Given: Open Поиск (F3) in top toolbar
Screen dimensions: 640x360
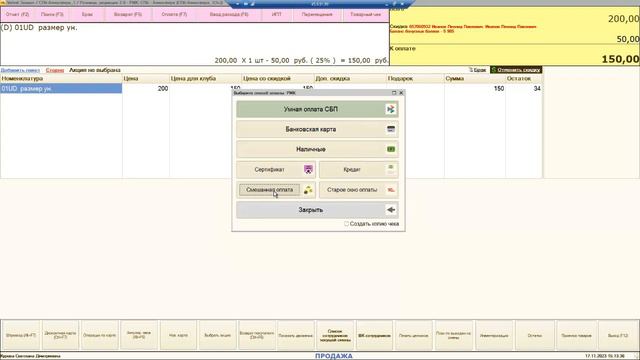Looking at the screenshot, I should [52, 14].
